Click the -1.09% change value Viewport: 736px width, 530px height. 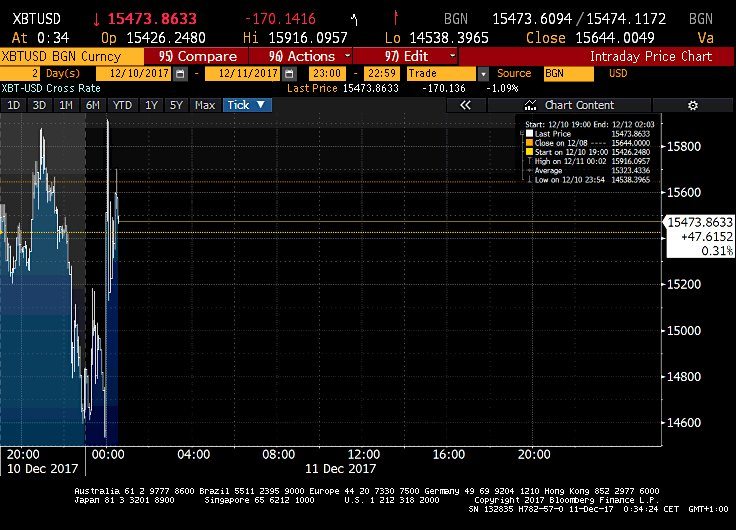tap(502, 88)
